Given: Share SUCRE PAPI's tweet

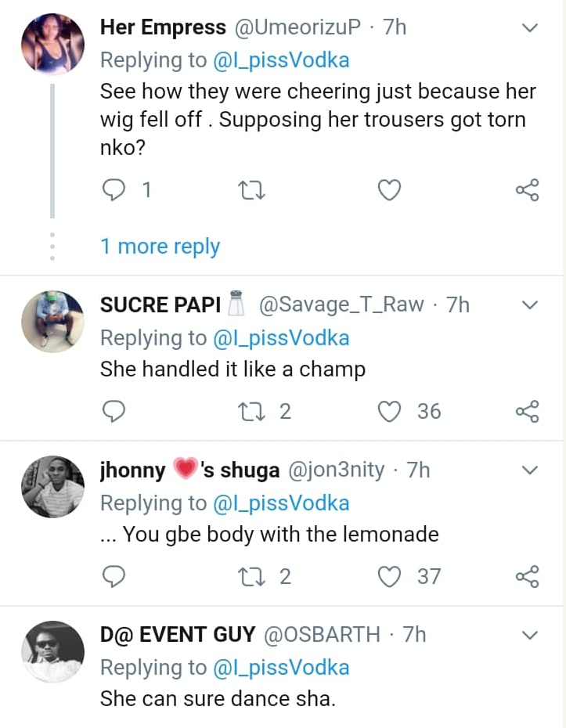Looking at the screenshot, I should point(528,411).
